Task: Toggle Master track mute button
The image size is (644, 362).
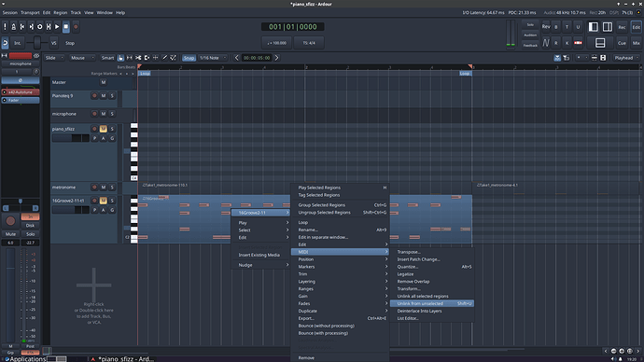Action: pyautogui.click(x=103, y=82)
